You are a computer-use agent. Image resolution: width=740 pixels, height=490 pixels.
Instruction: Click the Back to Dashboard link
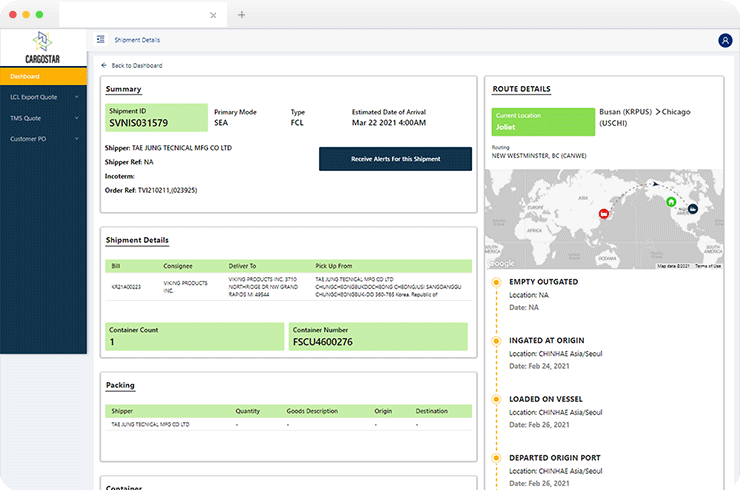[x=137, y=66]
